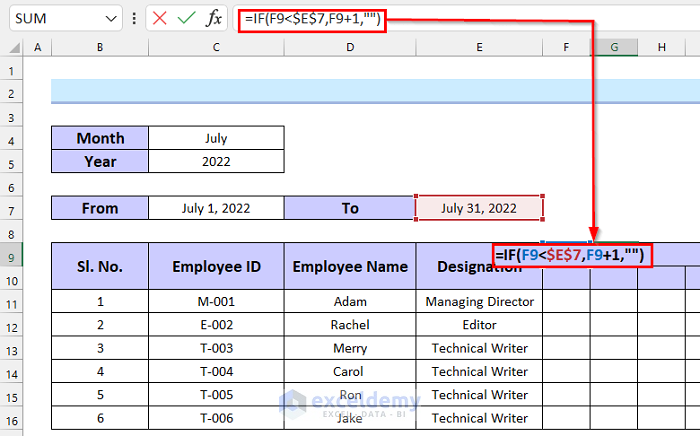Click the Sl. No. header cell
700x436 pixels.
pos(100,266)
